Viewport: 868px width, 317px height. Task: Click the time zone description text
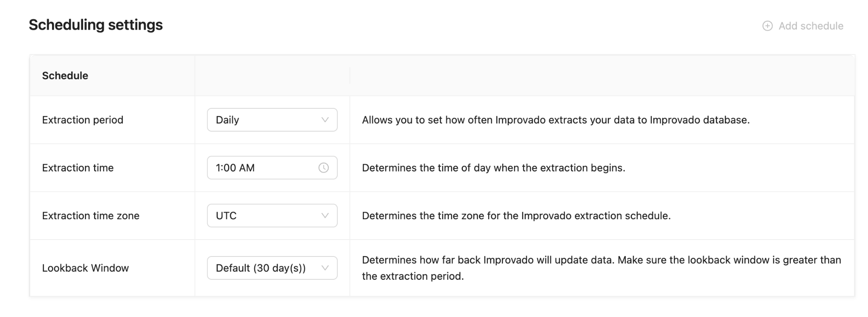(516, 215)
